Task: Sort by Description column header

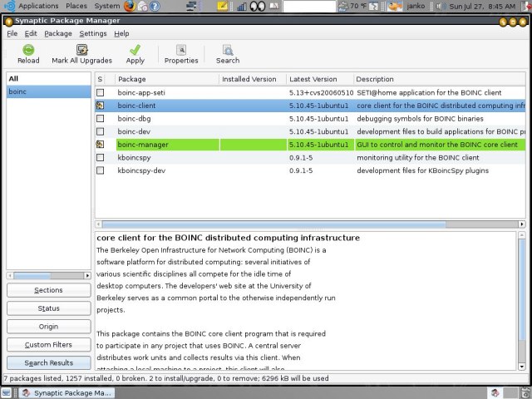Action: [x=440, y=79]
